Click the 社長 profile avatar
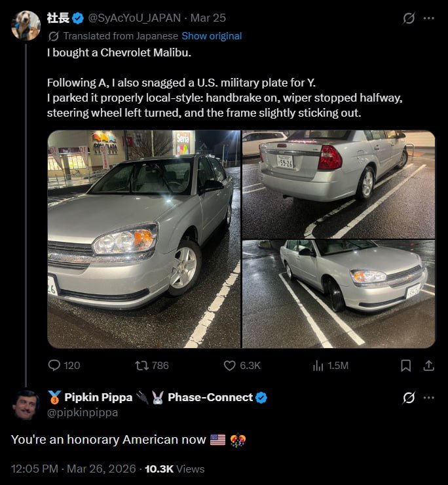 pyautogui.click(x=26, y=26)
